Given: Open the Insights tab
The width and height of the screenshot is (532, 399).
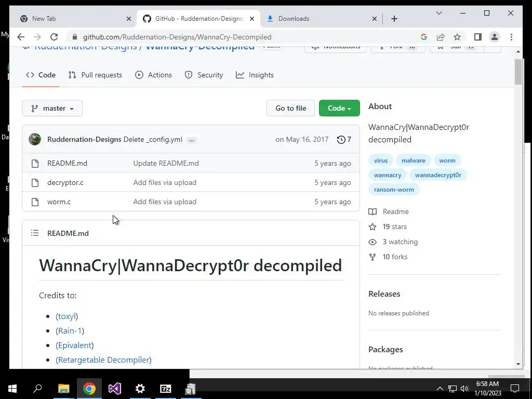Looking at the screenshot, I should tap(255, 75).
